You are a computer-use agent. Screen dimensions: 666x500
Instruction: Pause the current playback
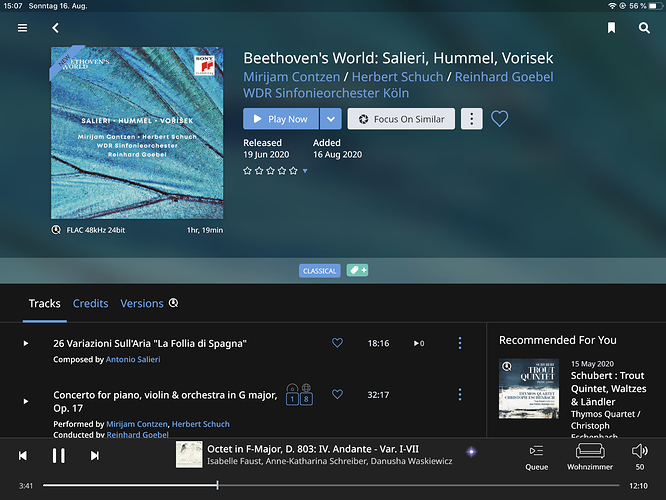tap(59, 455)
